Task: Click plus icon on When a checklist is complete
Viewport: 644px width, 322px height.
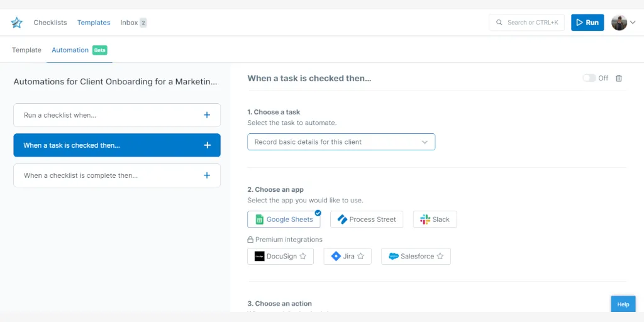Action: [207, 175]
